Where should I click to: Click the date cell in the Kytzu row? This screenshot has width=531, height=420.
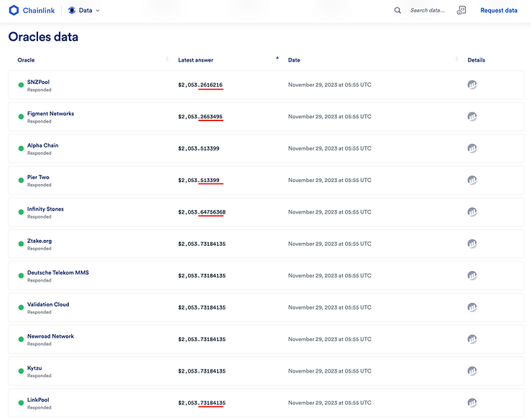point(329,371)
